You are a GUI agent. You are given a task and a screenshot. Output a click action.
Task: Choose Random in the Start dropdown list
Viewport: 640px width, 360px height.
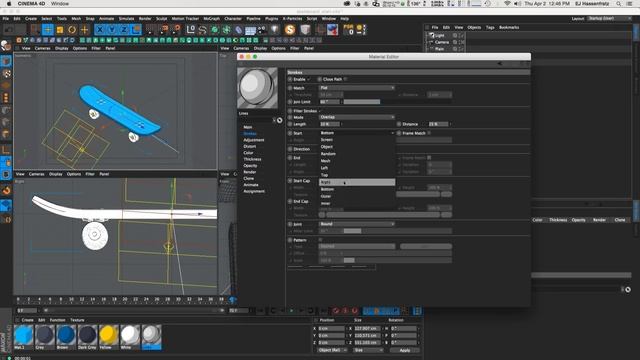(357, 154)
